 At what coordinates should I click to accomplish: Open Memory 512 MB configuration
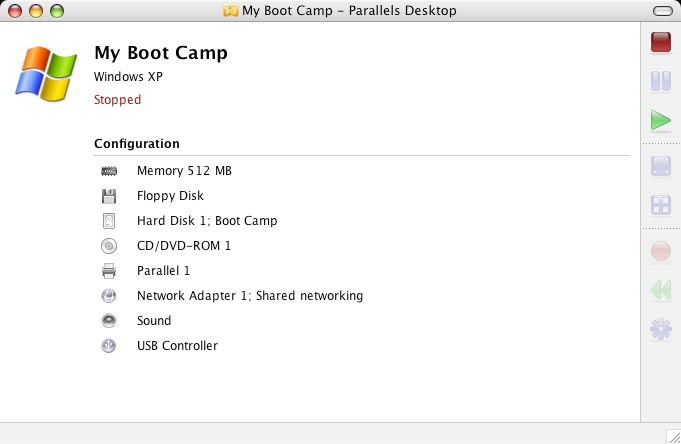tap(184, 171)
